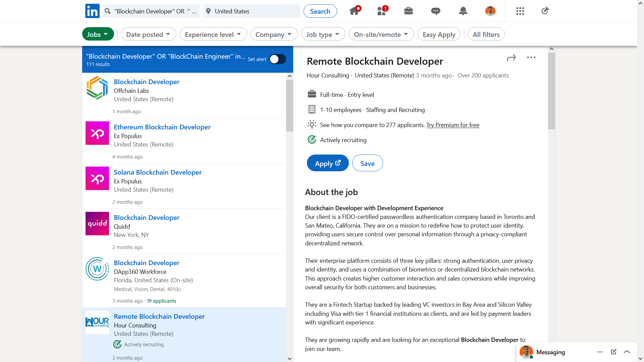This screenshot has height=362, width=644.
Task: Click the Offchain Labs company logo
Action: (x=97, y=88)
